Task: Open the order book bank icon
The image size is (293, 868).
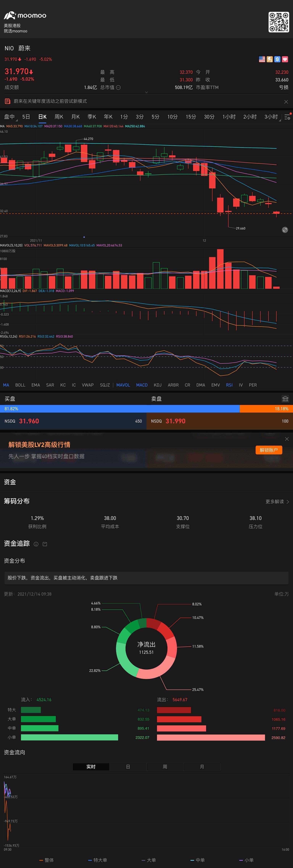Action: (285, 399)
